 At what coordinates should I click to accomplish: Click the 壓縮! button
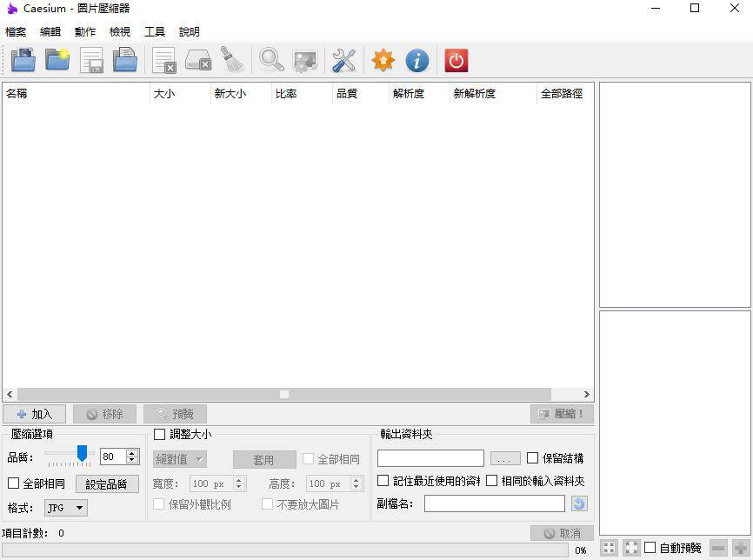pos(562,414)
